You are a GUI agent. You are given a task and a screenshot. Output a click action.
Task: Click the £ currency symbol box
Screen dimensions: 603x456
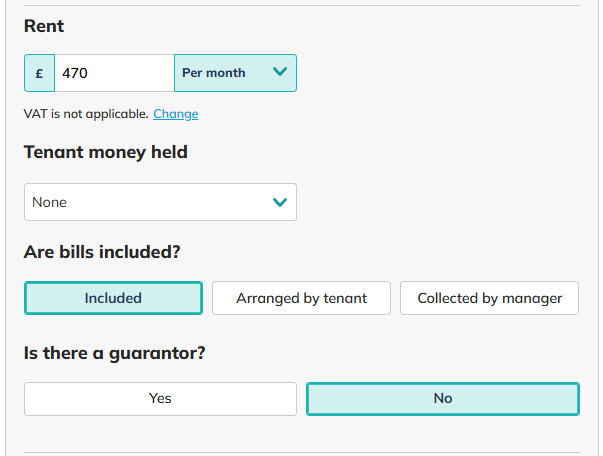coord(39,73)
